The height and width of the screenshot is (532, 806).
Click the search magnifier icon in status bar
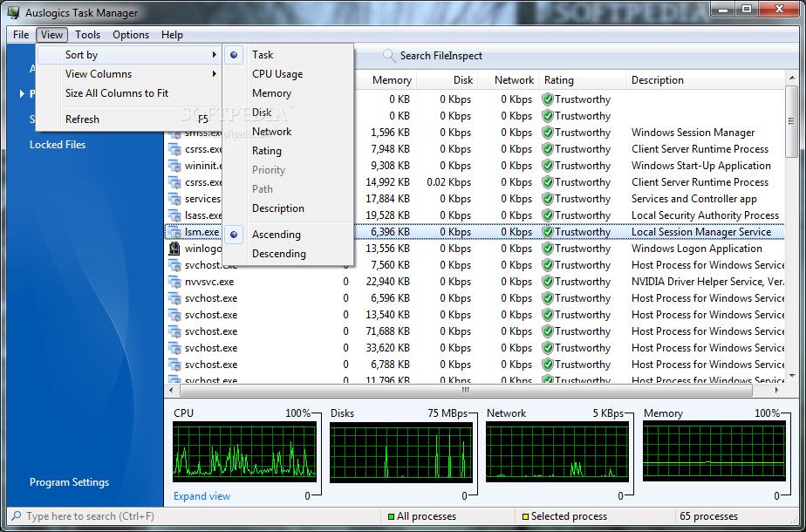click(x=17, y=515)
